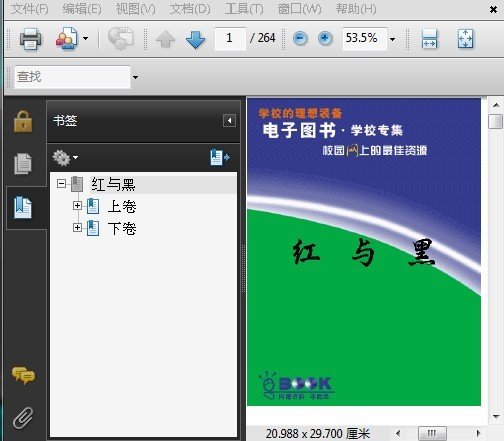
Task: Click the vertical scrollbar down arrow
Action: (496, 417)
